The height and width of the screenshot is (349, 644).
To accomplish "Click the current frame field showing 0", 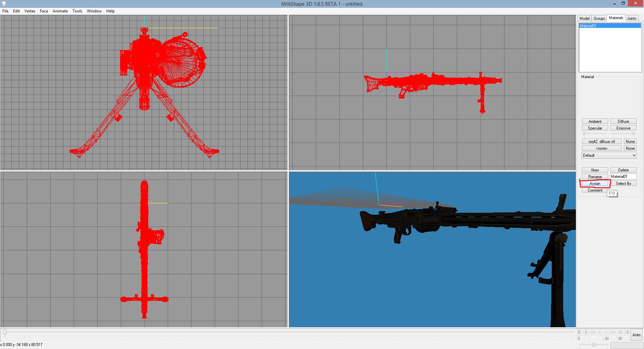I will pos(583,339).
